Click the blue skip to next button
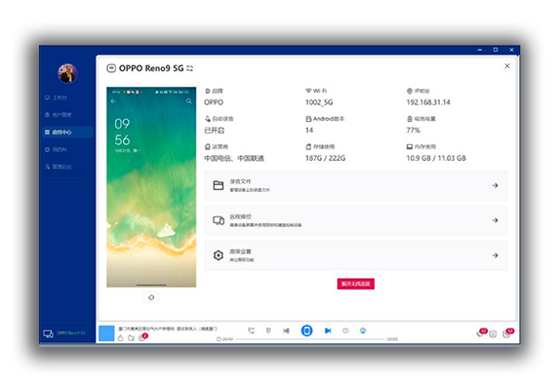The width and height of the screenshot is (560, 392). coord(328,331)
